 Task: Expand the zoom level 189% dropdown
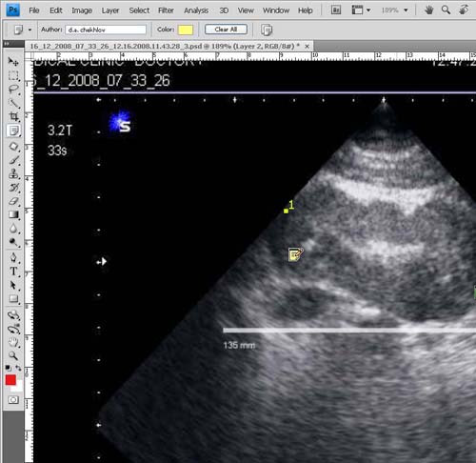pyautogui.click(x=406, y=10)
